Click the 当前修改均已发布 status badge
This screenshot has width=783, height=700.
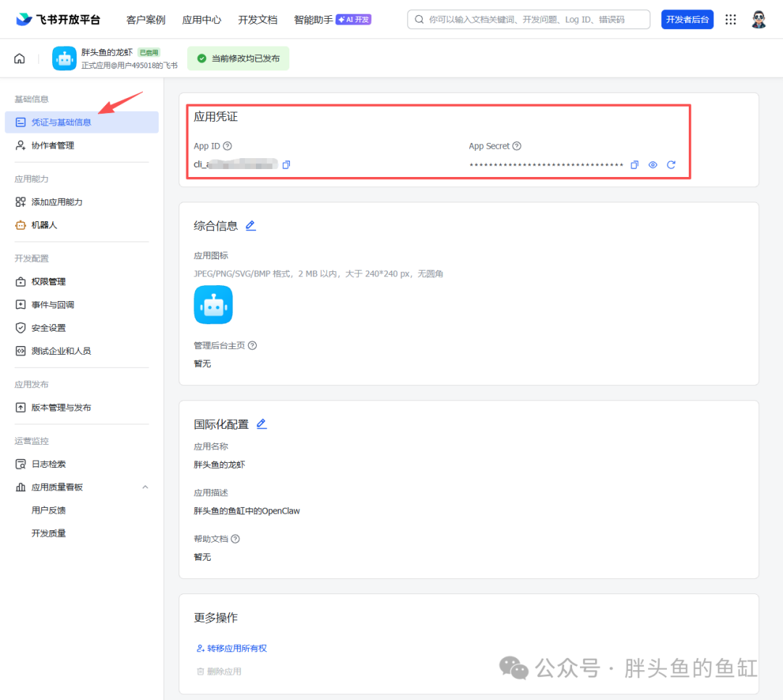(239, 59)
